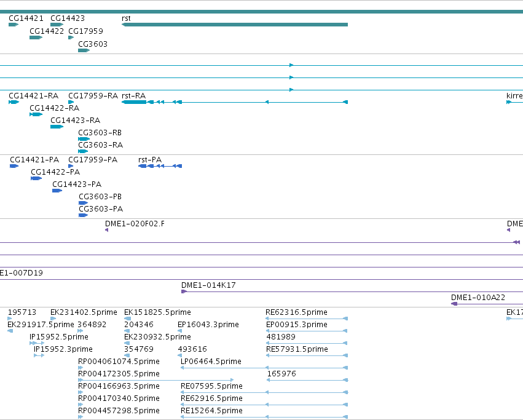This screenshot has height=420, width=523.
Task: Click the LP06464.5prime EST label
Action: click(211, 362)
